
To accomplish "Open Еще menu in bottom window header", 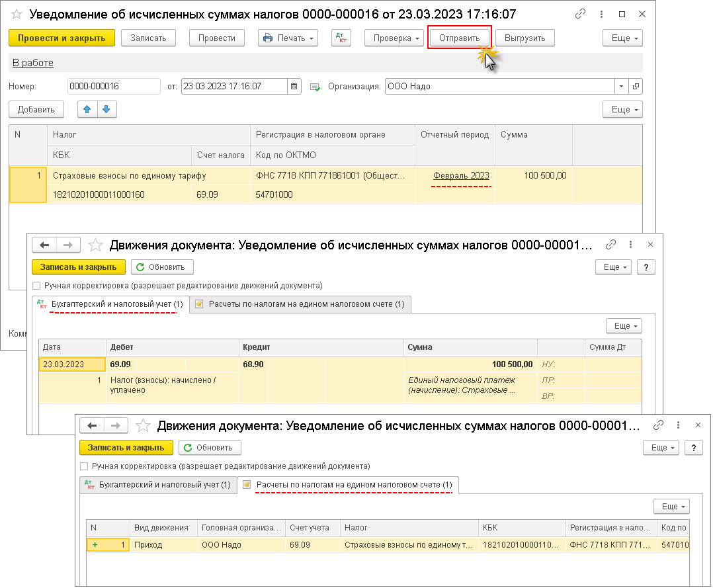I will (661, 448).
